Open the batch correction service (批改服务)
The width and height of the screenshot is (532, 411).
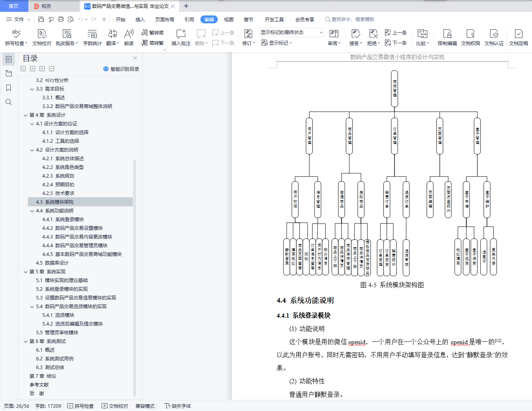(x=67, y=38)
